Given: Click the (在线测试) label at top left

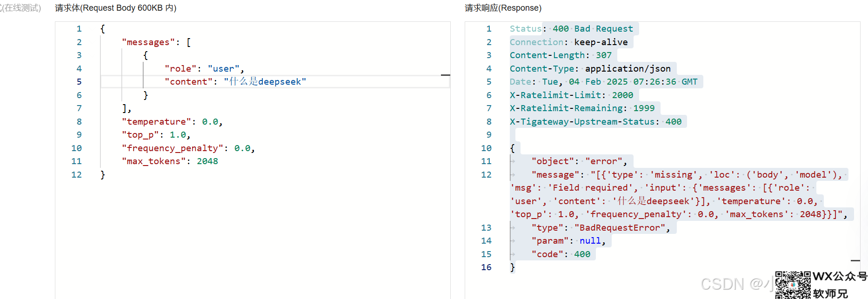Looking at the screenshot, I should click(20, 8).
